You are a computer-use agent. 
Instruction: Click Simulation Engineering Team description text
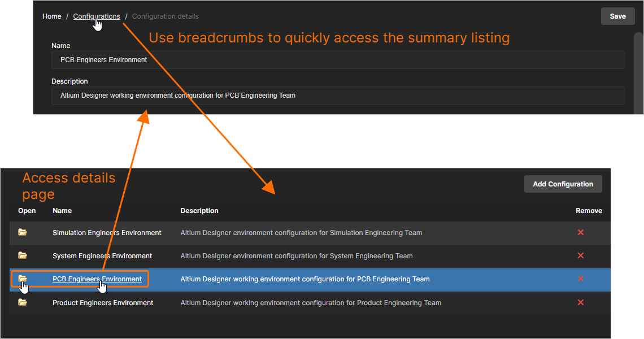pos(301,233)
